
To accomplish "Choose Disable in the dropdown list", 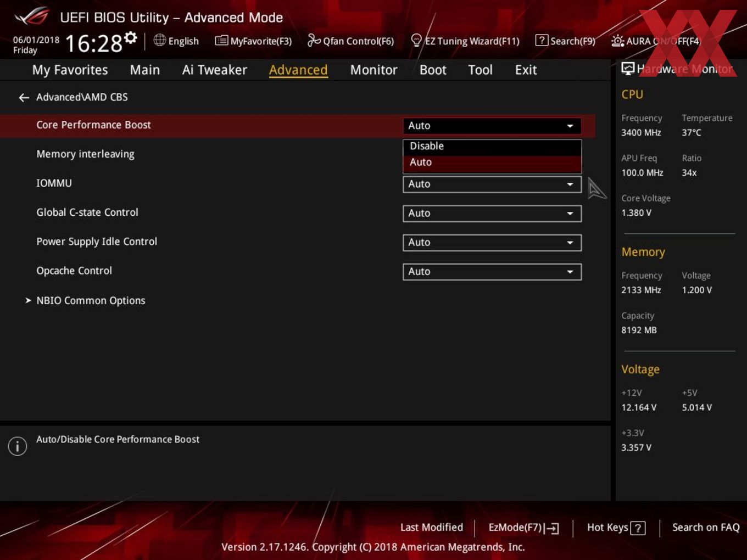I will tap(492, 146).
